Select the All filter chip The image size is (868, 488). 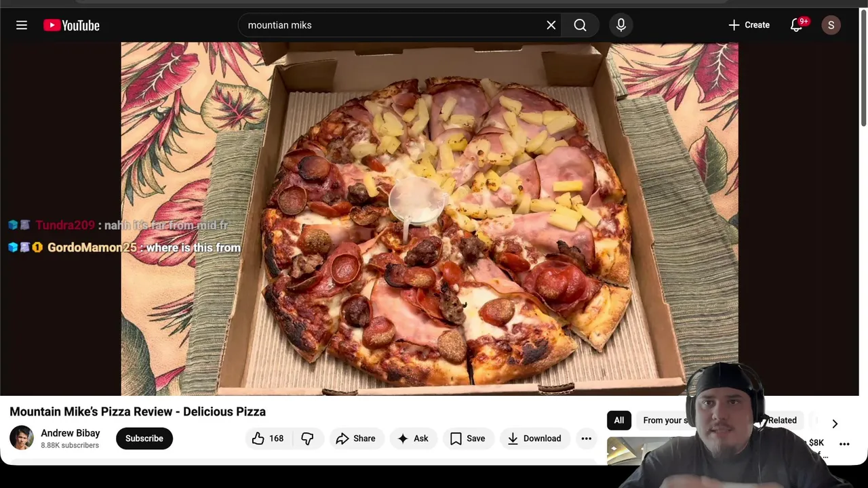pos(619,420)
